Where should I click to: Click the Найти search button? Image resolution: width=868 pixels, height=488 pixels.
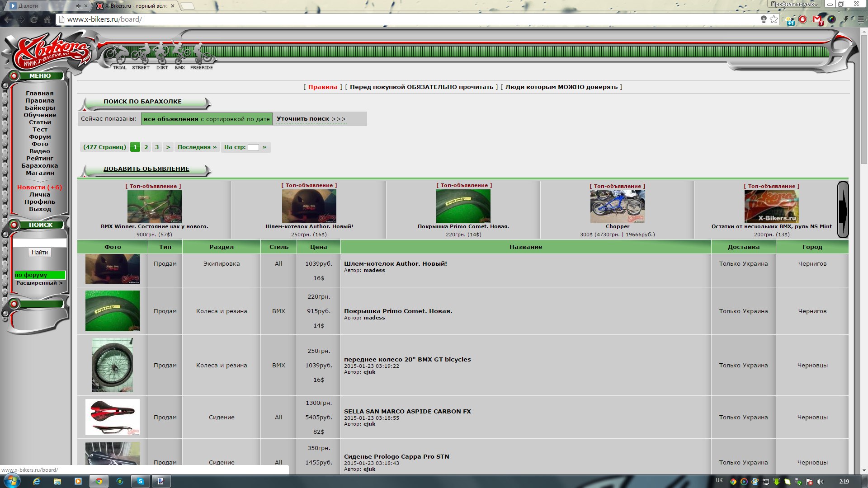click(40, 252)
